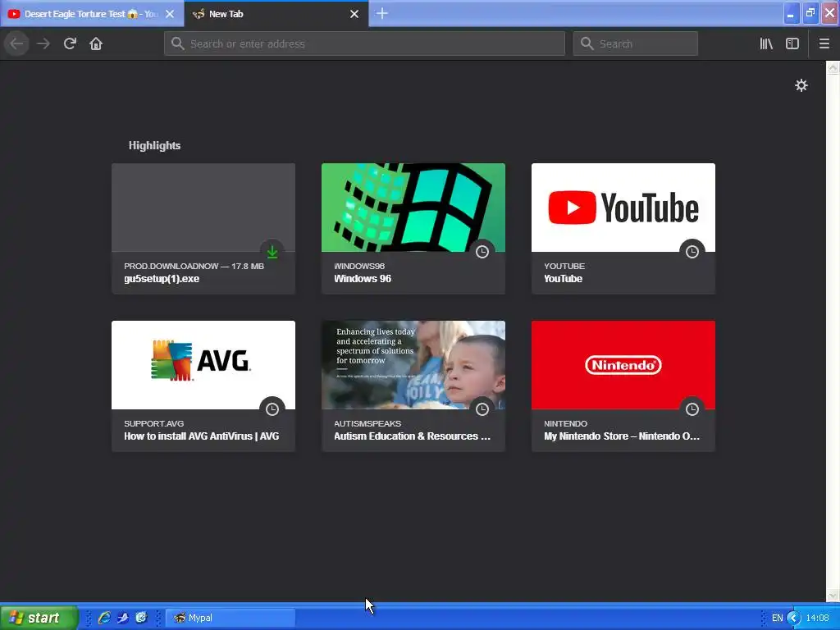Open How to install AVG AntiVirus link
The width and height of the screenshot is (840, 630).
click(x=202, y=436)
